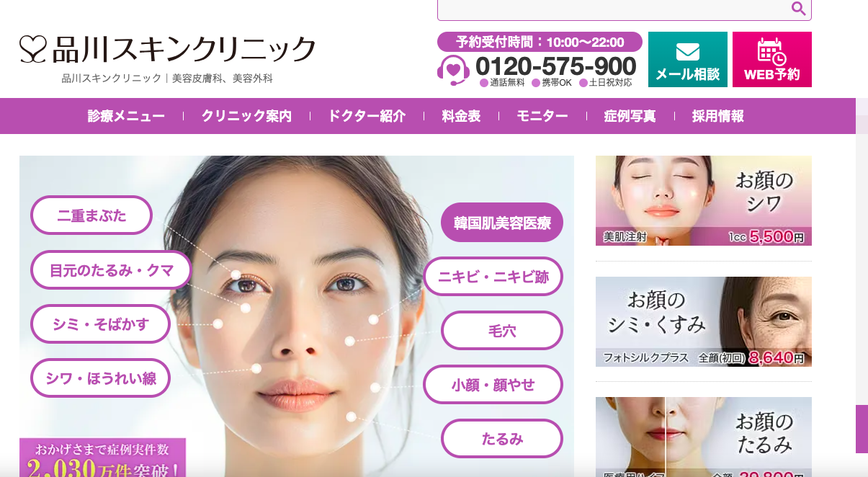Open the クリニック案内 menu item
868x477 pixels.
coord(246,116)
